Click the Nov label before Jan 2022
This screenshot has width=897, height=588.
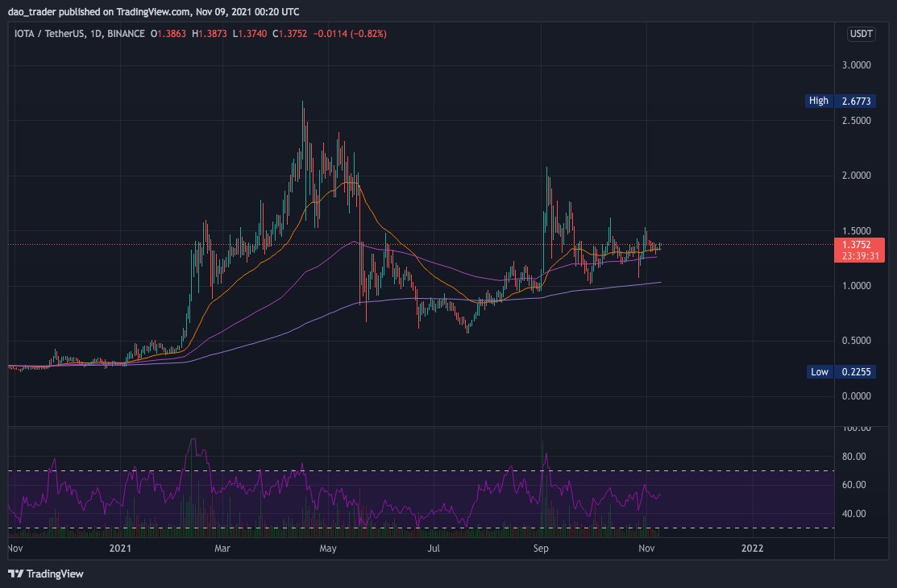(646, 548)
